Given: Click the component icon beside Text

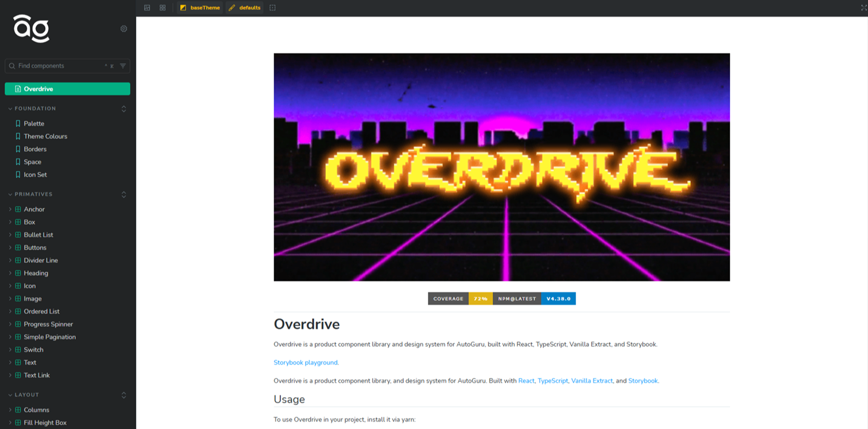Looking at the screenshot, I should [18, 363].
